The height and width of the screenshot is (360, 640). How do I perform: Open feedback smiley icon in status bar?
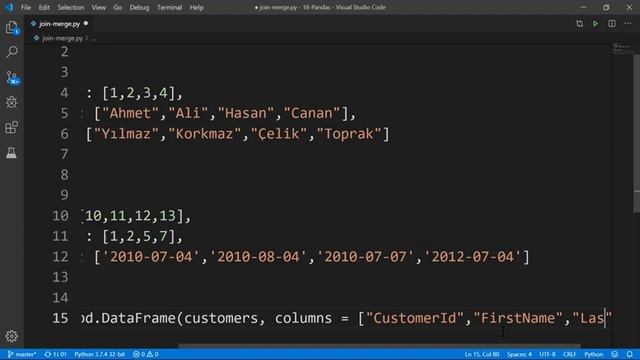pos(615,354)
